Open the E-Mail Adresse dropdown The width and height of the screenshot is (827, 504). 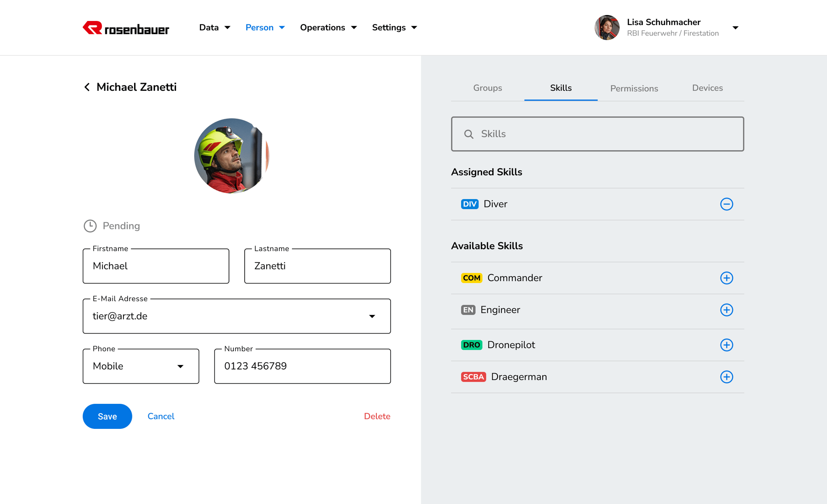click(x=372, y=316)
